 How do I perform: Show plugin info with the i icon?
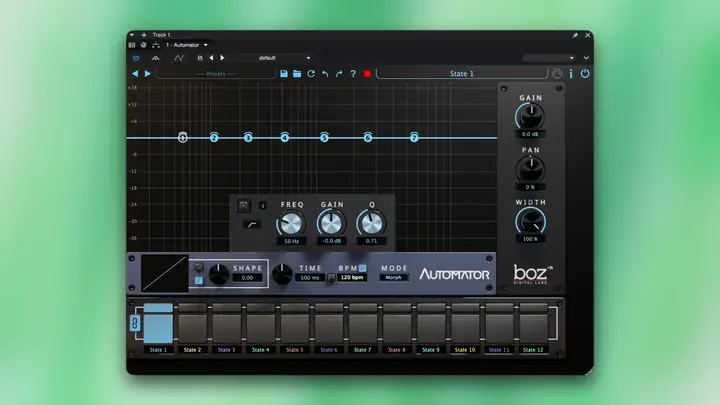[x=571, y=73]
